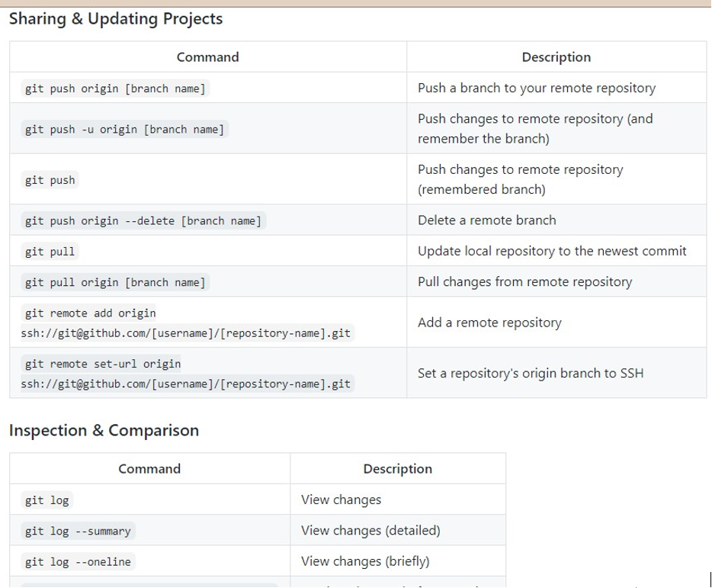712x588 pixels.
Task: Click the 'git remote add origin' command
Action: (90, 313)
